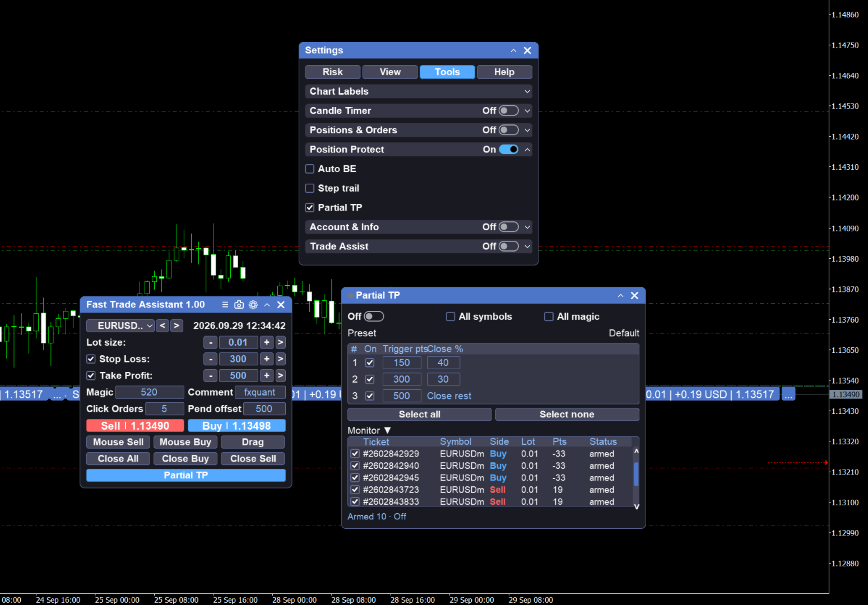The image size is (868, 605).
Task: Switch to next symbol with right arrow
Action: pyautogui.click(x=177, y=325)
